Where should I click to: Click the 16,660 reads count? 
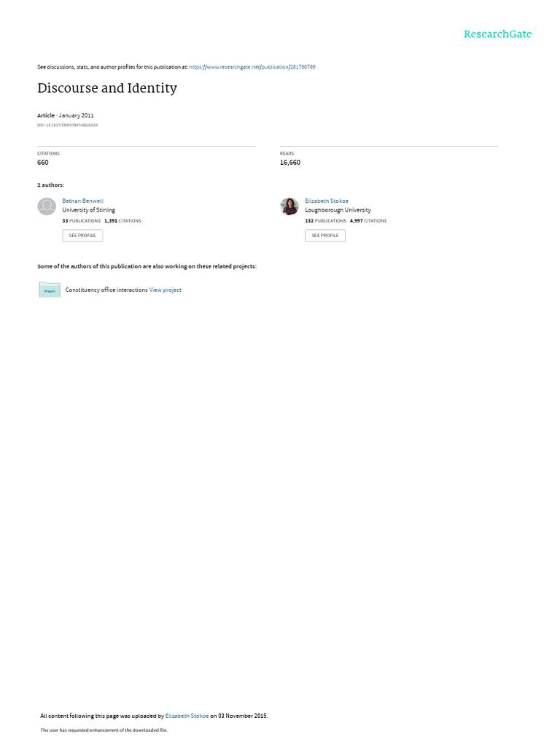(x=290, y=163)
